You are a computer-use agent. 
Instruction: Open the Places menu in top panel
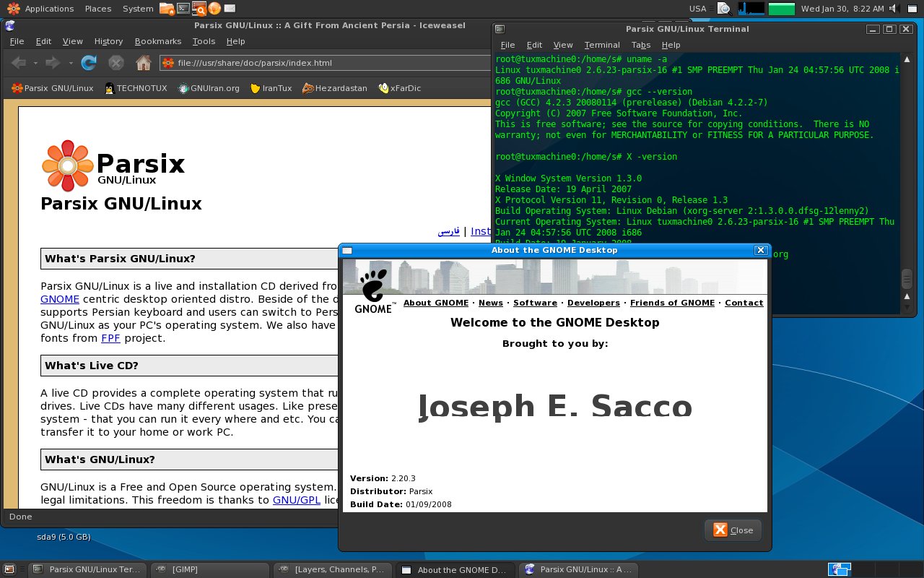coord(98,9)
